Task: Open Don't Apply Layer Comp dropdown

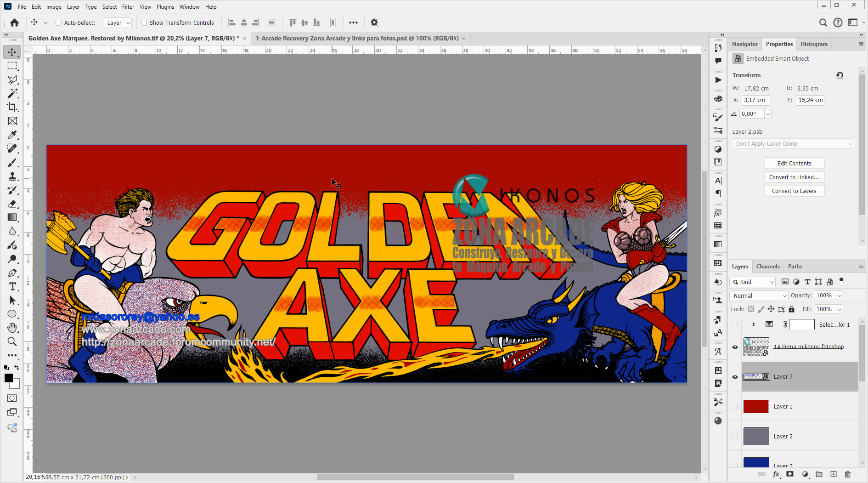Action: pos(793,144)
